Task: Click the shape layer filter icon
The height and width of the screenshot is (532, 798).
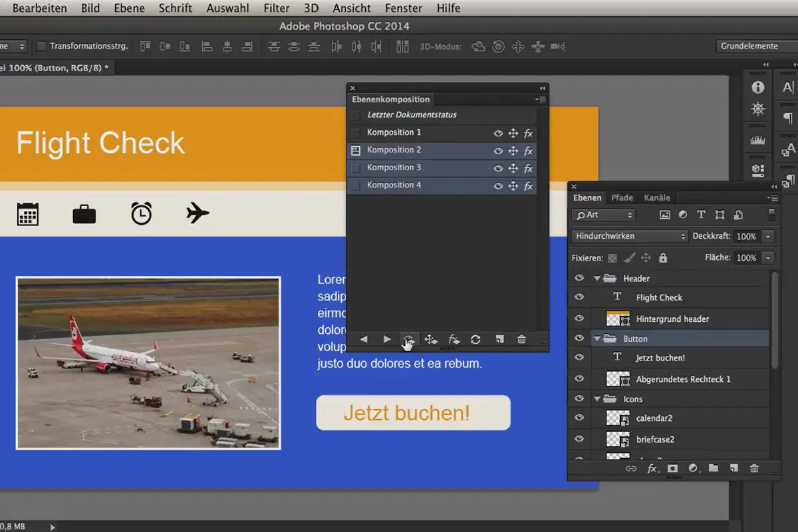Action: tap(720, 215)
